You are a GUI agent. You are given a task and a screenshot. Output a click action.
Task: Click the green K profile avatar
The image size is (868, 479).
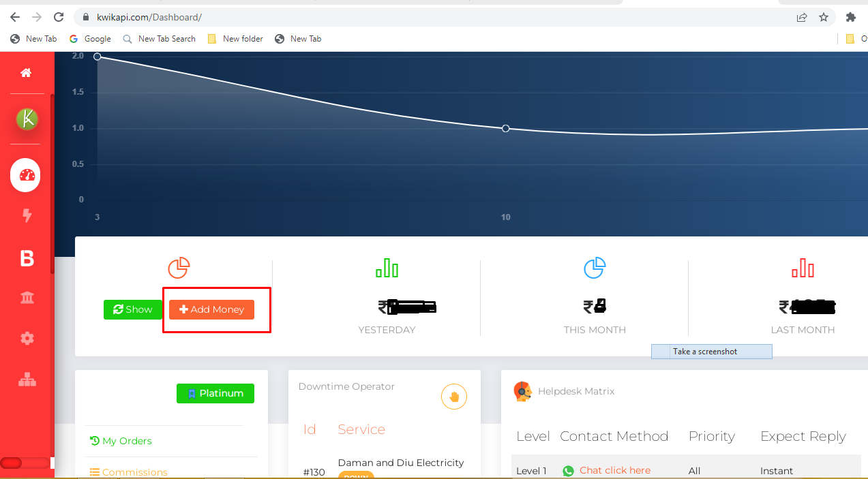[27, 119]
